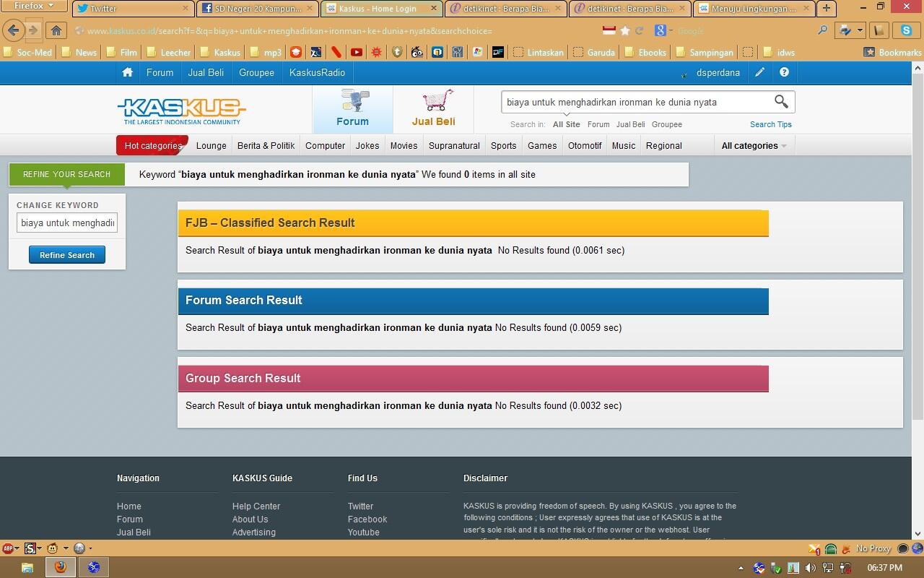The image size is (924, 578).
Task: Open the pencil (create post) icon
Action: [760, 72]
